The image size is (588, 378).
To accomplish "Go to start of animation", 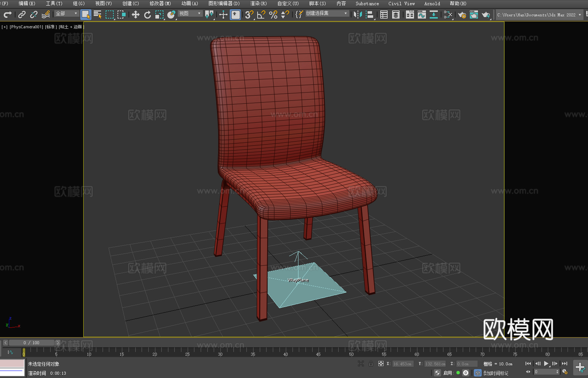I will (x=528, y=364).
